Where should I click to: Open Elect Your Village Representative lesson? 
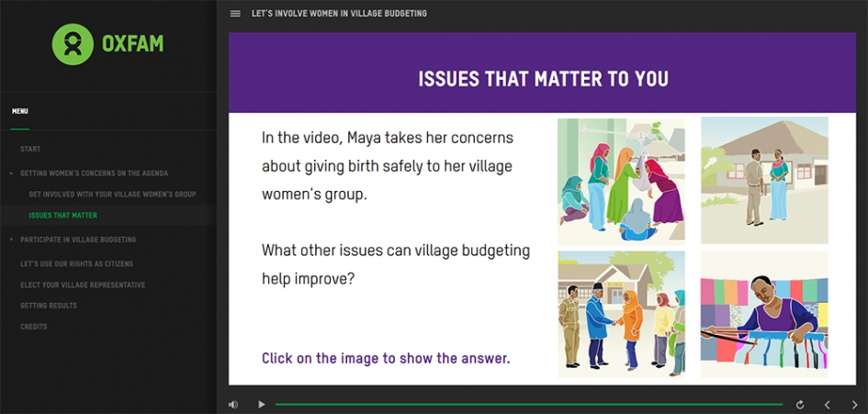coord(83,285)
